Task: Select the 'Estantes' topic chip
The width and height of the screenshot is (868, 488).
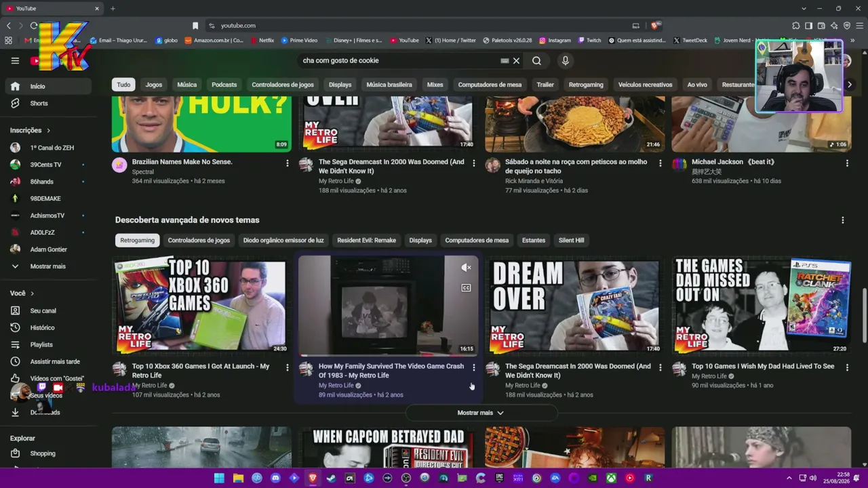Action: pos(534,240)
